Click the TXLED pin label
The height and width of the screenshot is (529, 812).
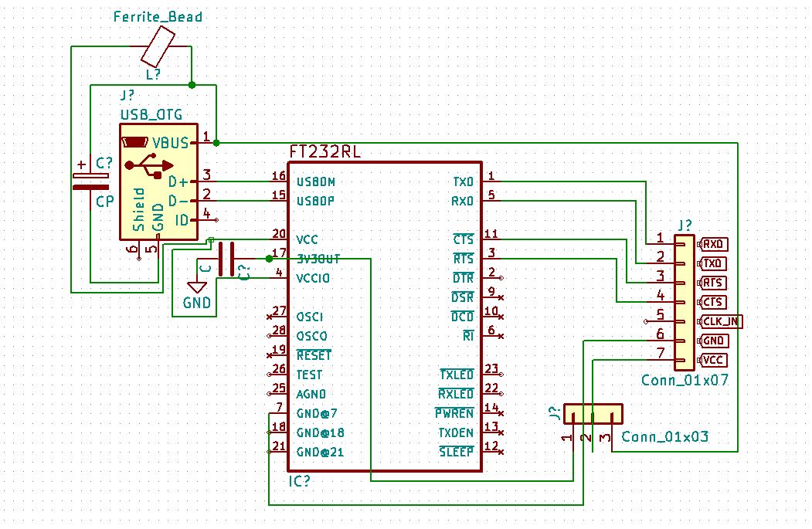457,375
